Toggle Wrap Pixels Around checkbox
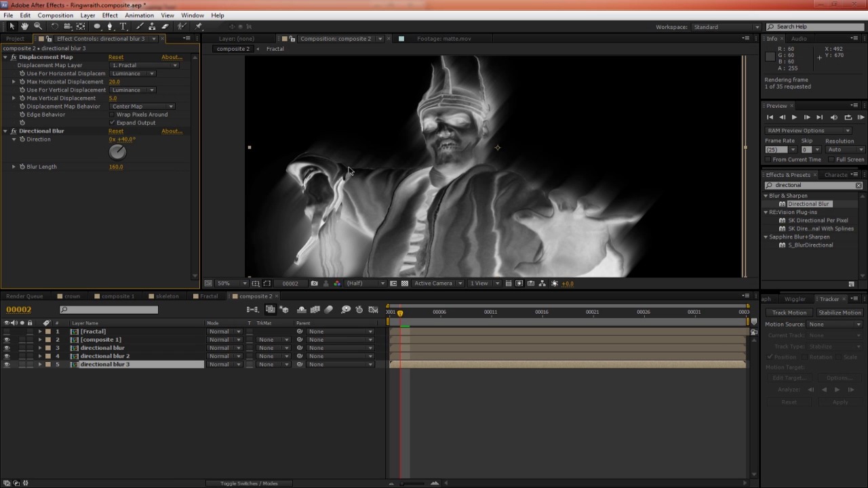Screen dimensions: 868x488 (112, 115)
